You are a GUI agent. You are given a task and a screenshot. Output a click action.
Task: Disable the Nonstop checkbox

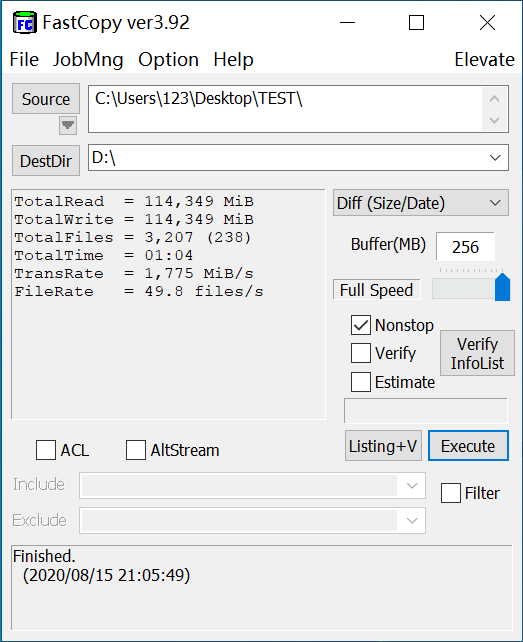[361, 325]
